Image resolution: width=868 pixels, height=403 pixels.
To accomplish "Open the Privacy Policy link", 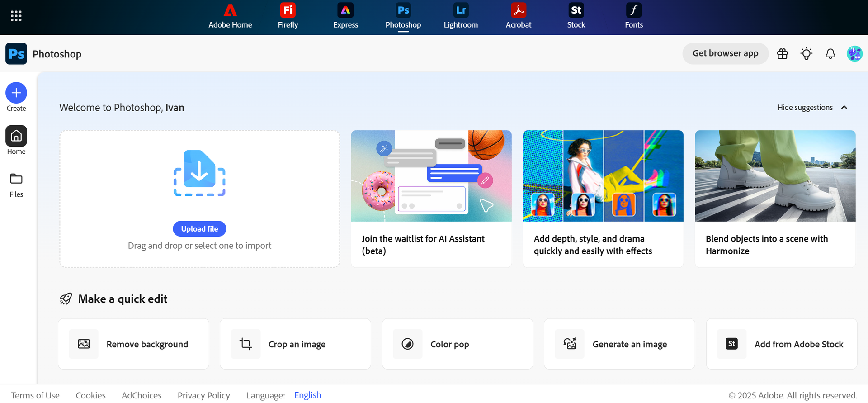I will tap(203, 395).
